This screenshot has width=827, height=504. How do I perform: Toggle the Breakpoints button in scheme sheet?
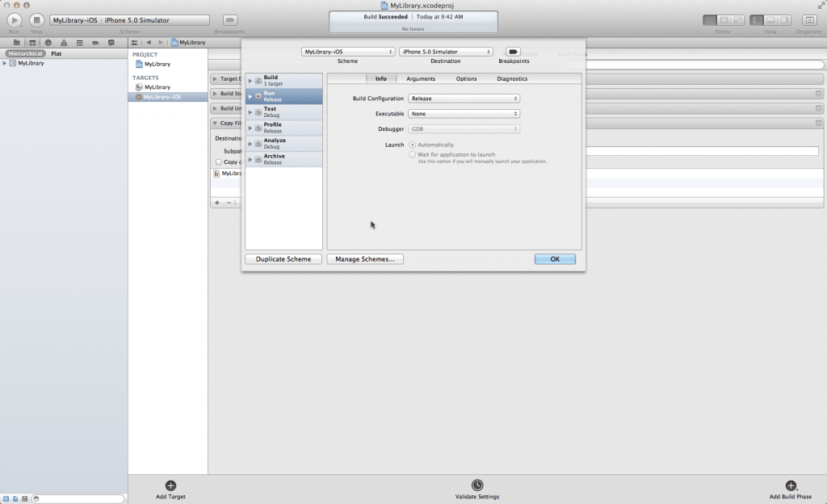(x=513, y=52)
